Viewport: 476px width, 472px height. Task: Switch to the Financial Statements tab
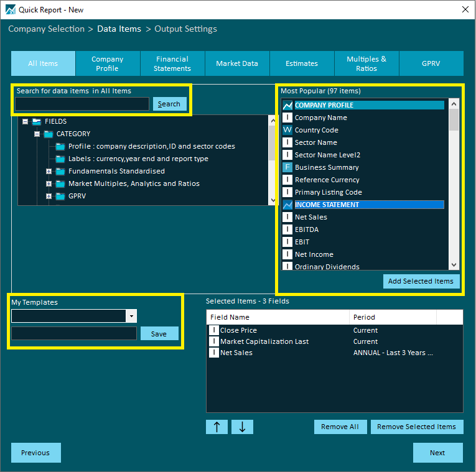tap(172, 63)
